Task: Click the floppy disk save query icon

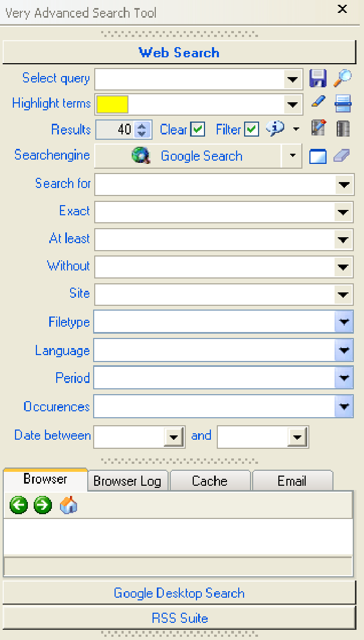Action: coord(317,78)
